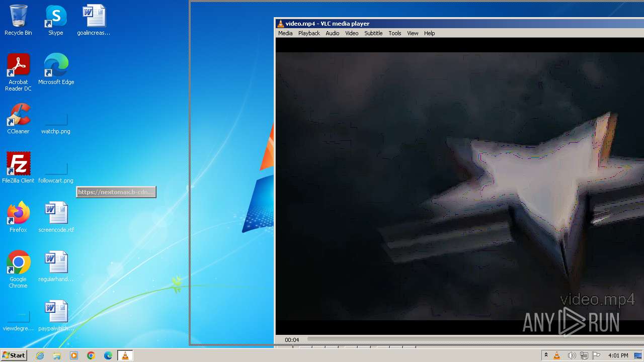Image resolution: width=644 pixels, height=362 pixels.
Task: Open the Tools menu in VLC
Action: coord(395,33)
